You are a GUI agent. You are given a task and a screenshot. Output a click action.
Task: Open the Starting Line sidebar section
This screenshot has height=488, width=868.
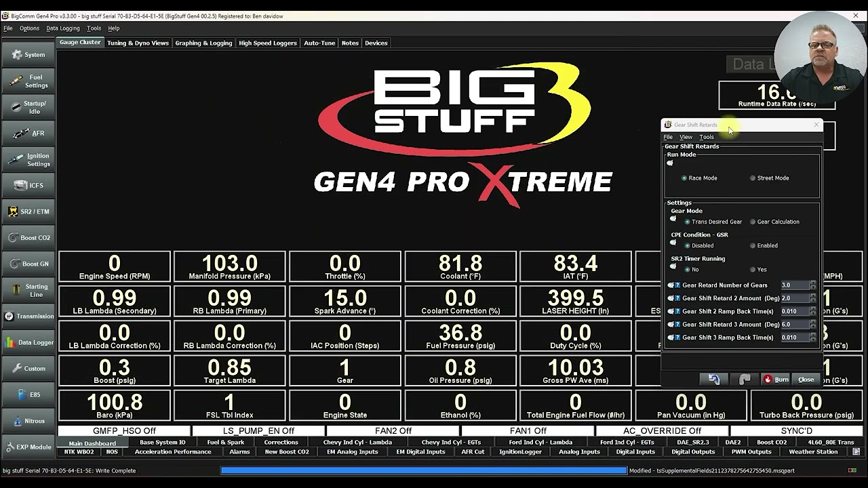[28, 290]
